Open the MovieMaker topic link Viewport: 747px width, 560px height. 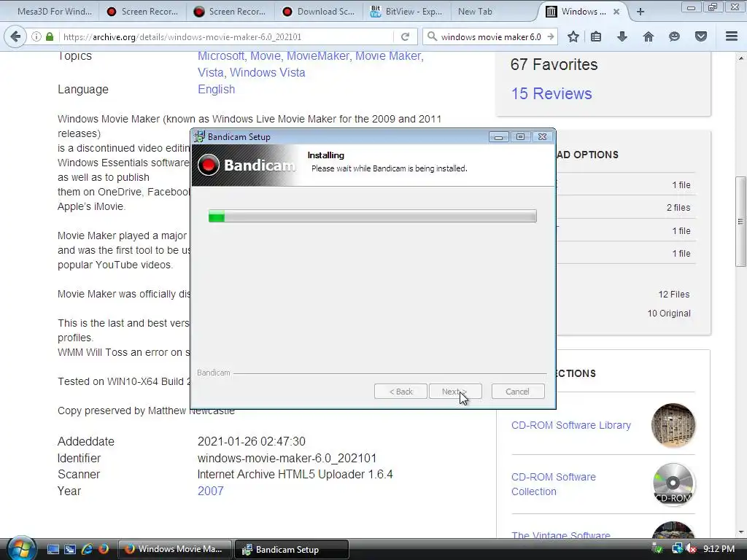click(x=318, y=56)
